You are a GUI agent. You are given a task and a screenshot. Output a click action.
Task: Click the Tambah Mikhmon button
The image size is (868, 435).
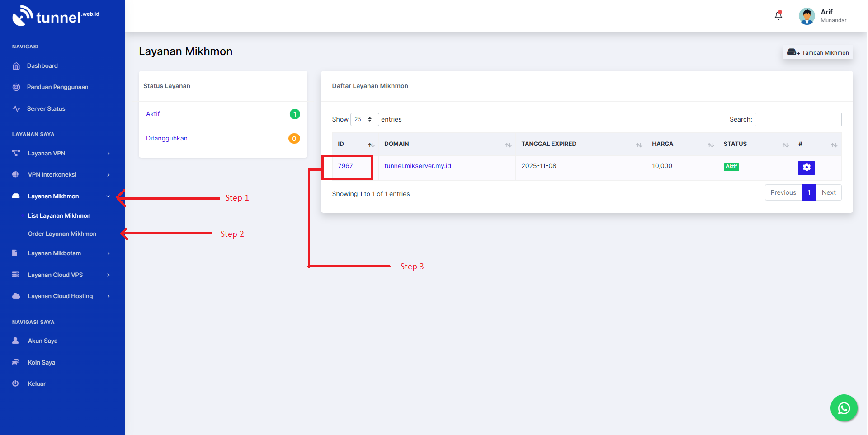pos(817,53)
